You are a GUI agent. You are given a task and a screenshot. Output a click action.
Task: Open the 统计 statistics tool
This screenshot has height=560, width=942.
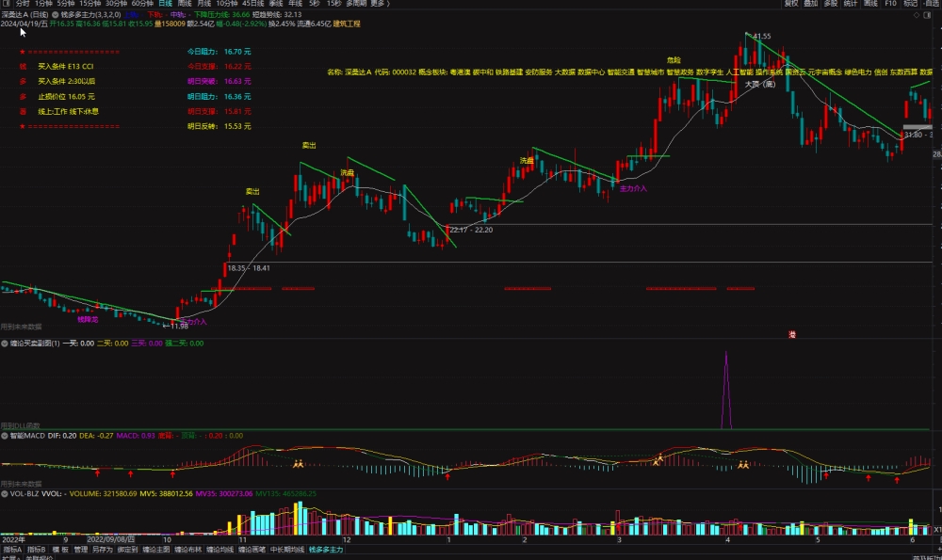(851, 4)
